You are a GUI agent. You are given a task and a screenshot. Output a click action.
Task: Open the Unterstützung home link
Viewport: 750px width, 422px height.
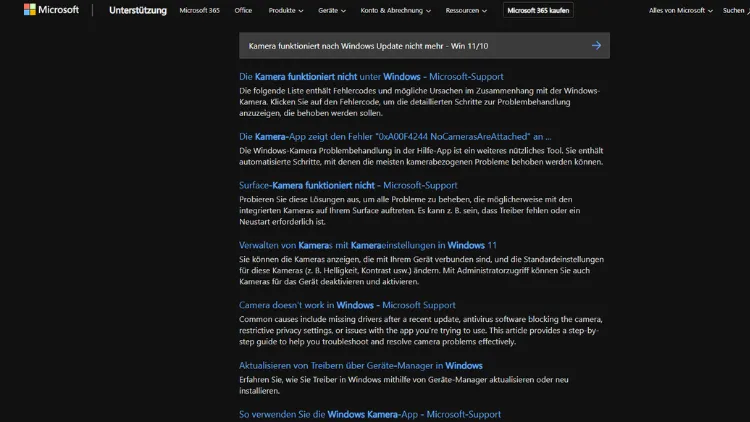138,10
